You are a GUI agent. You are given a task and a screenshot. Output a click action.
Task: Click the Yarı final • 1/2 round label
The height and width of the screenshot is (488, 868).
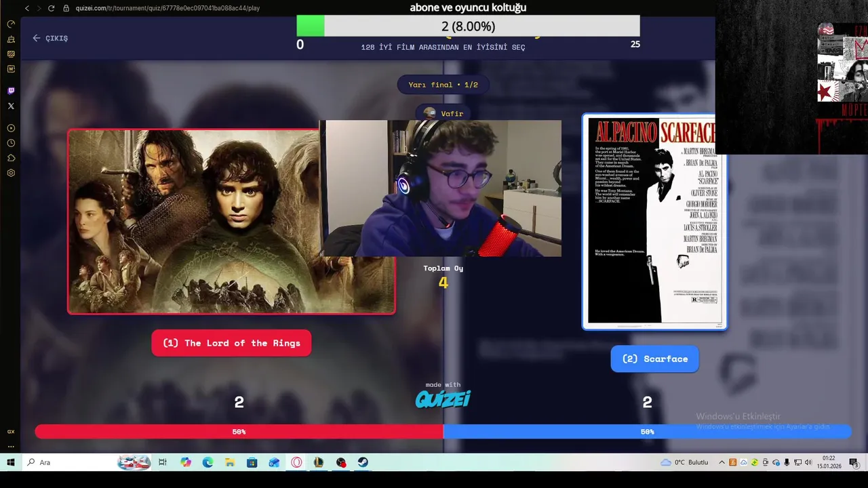(443, 85)
